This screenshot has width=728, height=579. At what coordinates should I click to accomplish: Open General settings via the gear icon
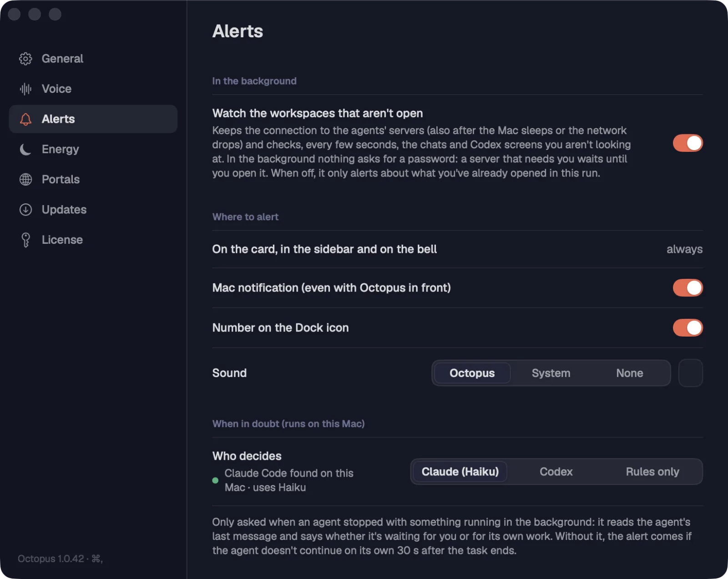pyautogui.click(x=25, y=59)
